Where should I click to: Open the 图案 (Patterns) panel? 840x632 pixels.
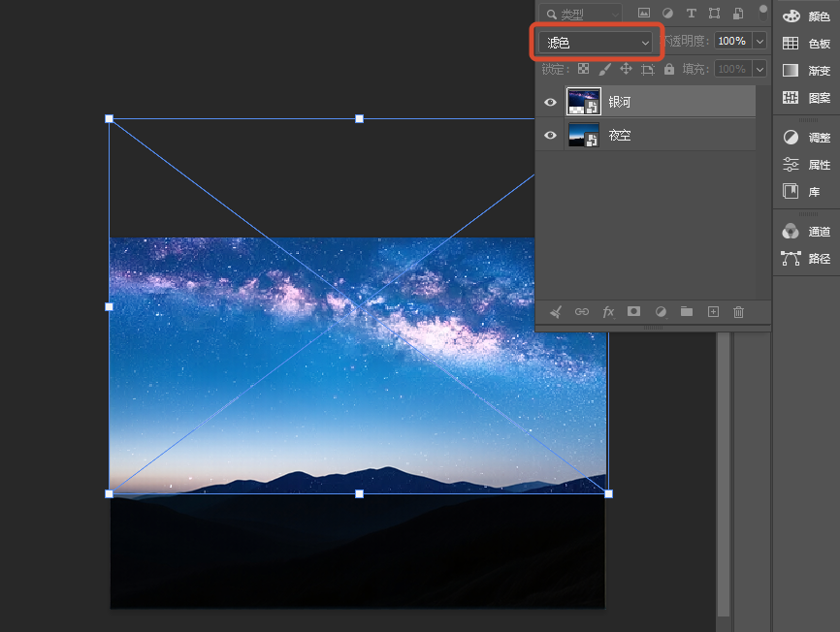(x=806, y=97)
